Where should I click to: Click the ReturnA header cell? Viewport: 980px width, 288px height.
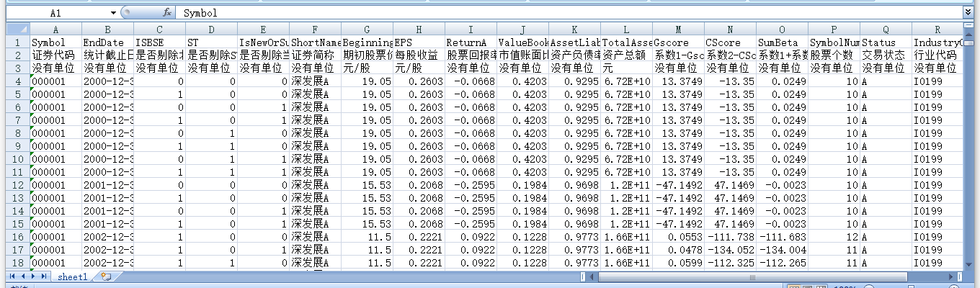pyautogui.click(x=471, y=42)
